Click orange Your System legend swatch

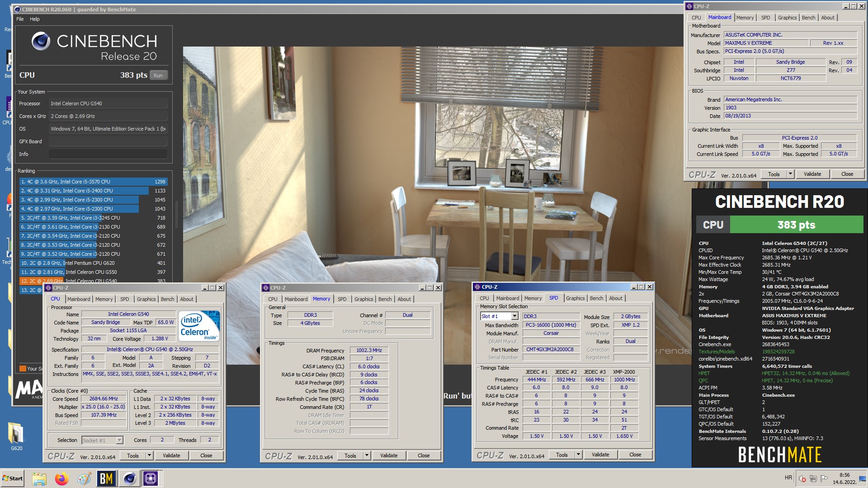tap(23, 369)
